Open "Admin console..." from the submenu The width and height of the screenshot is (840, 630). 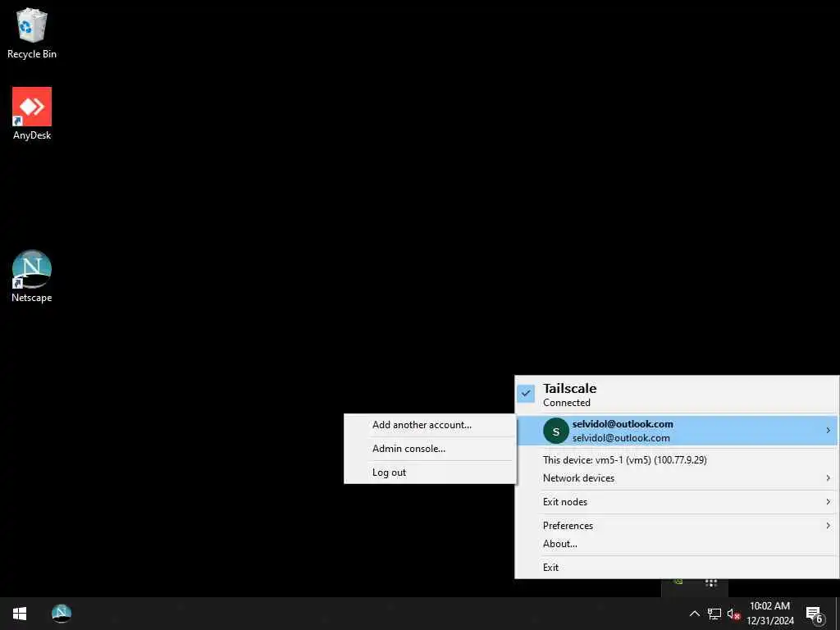click(430, 449)
